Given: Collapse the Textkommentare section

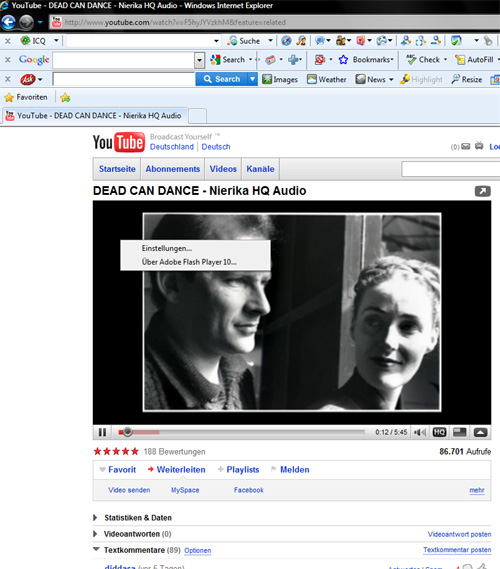Looking at the screenshot, I should [x=136, y=550].
